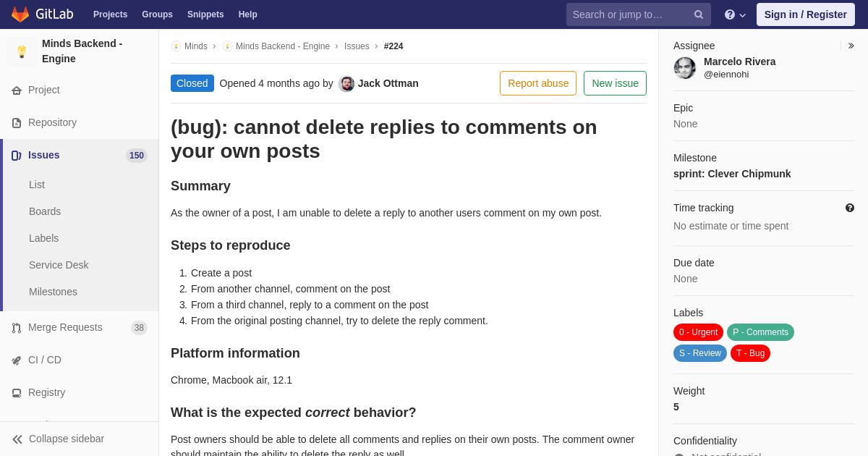Screen dimensions: 868x456
Task: Open the Projects menu in navbar
Action: [110, 14]
